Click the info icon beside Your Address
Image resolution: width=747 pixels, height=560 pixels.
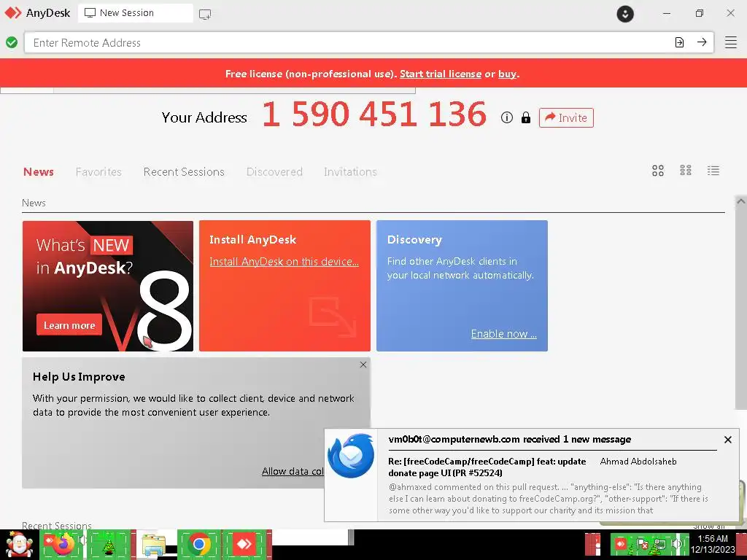(x=507, y=117)
